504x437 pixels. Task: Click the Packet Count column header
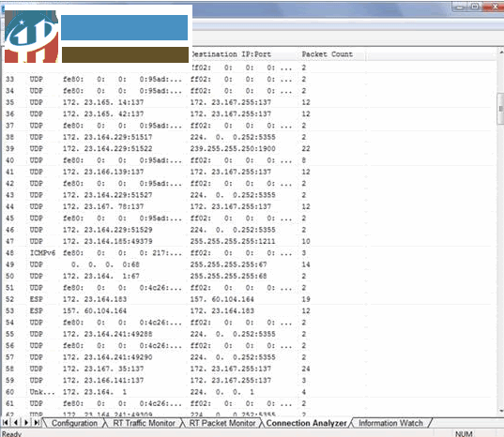point(327,54)
